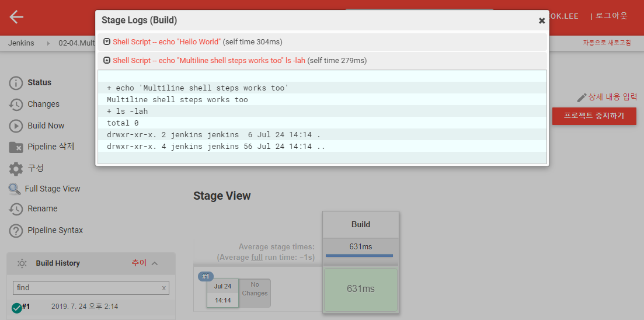Click the Status info icon
This screenshot has height=320, width=644.
16,83
